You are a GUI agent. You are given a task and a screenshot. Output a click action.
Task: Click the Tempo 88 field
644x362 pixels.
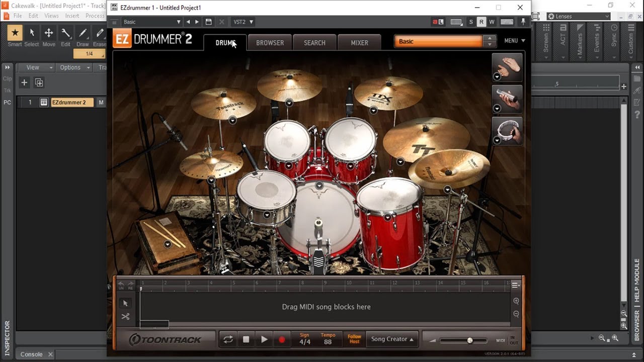328,339
